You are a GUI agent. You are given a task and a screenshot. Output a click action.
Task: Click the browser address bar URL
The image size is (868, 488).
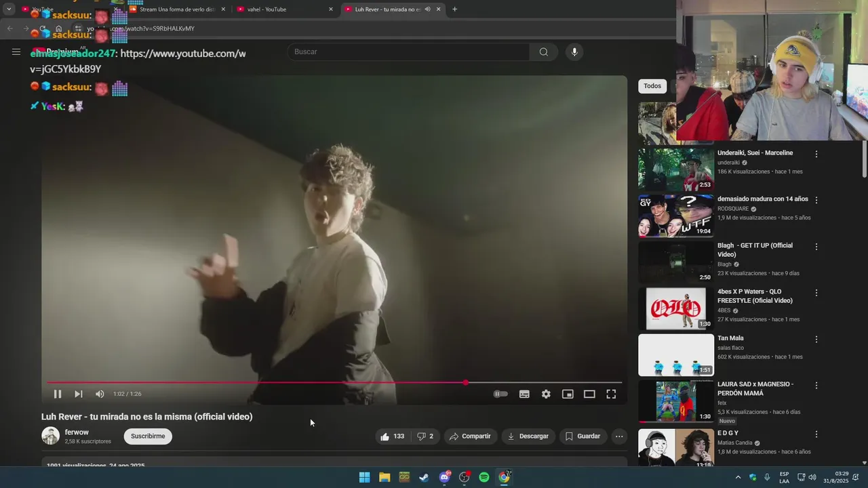tap(140, 28)
